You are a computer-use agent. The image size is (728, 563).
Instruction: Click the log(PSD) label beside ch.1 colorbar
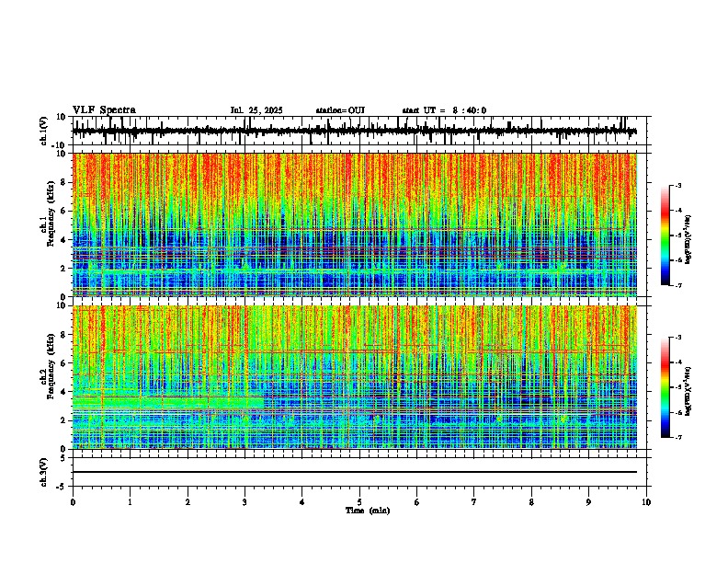(688, 240)
